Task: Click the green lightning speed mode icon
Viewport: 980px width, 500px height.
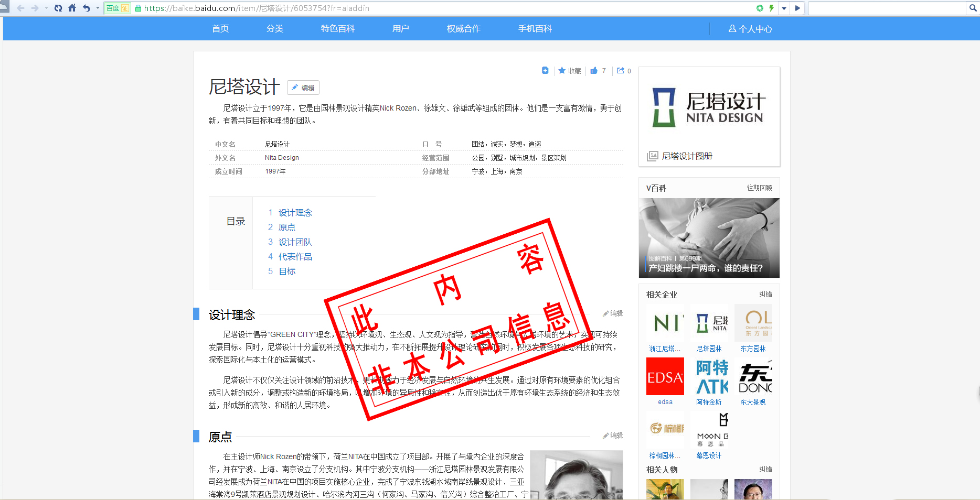Action: [x=772, y=8]
